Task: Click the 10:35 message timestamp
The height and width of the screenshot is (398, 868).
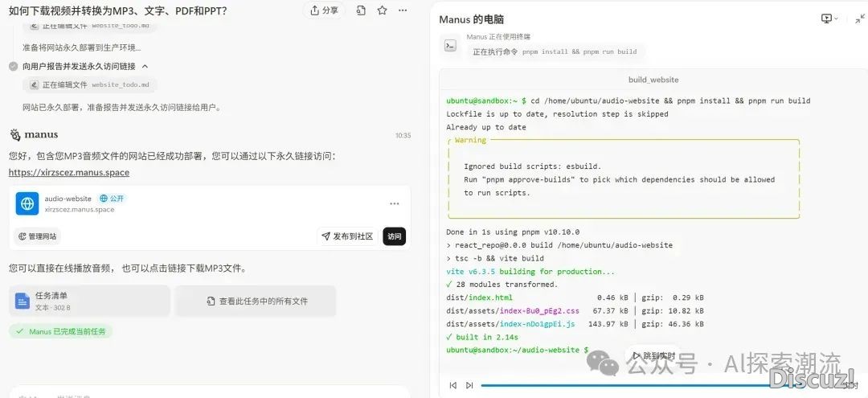Action: click(x=403, y=136)
